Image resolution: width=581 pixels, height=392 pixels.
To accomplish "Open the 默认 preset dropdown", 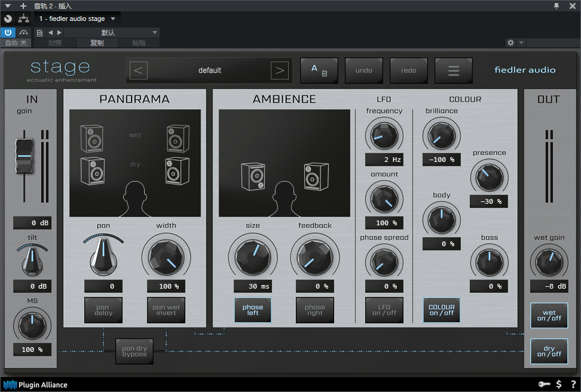I will (x=112, y=33).
